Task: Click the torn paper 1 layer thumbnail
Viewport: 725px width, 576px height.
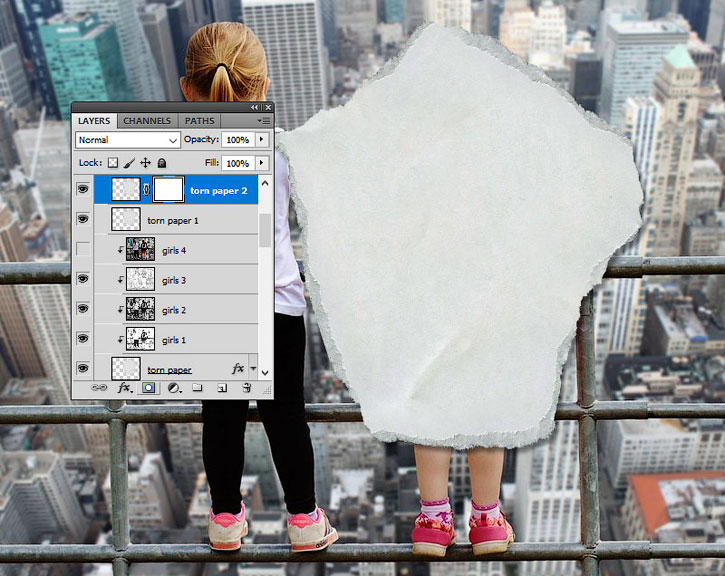Action: coord(126,219)
